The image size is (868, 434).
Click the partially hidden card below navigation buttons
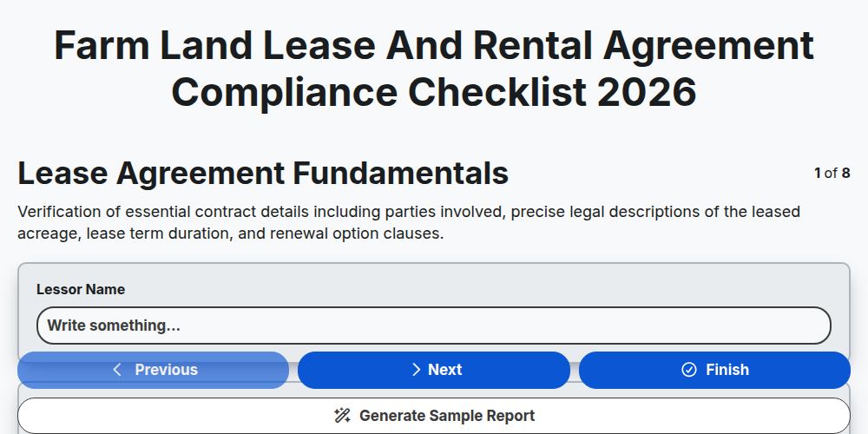click(434, 391)
